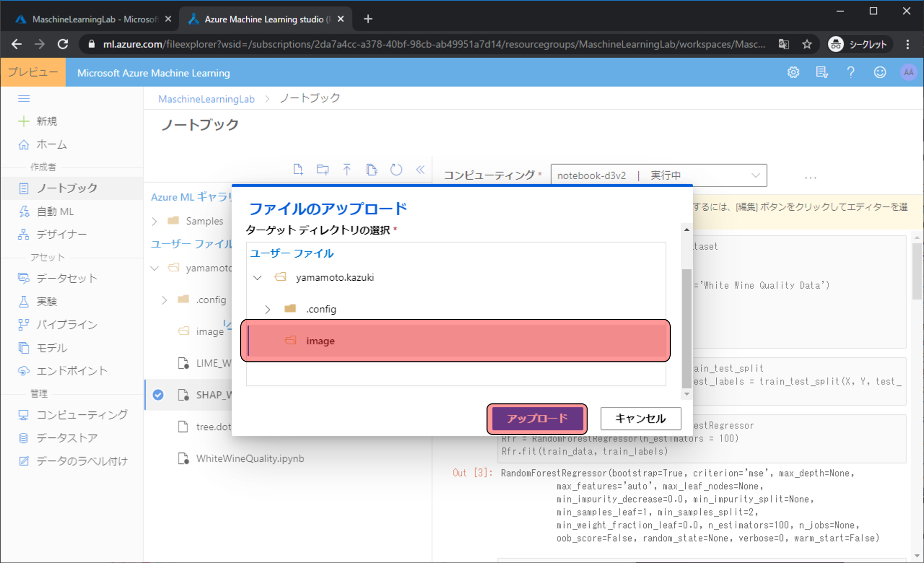The image size is (924, 563).
Task: Toggle the hamburger navigation menu
Action: (x=24, y=99)
